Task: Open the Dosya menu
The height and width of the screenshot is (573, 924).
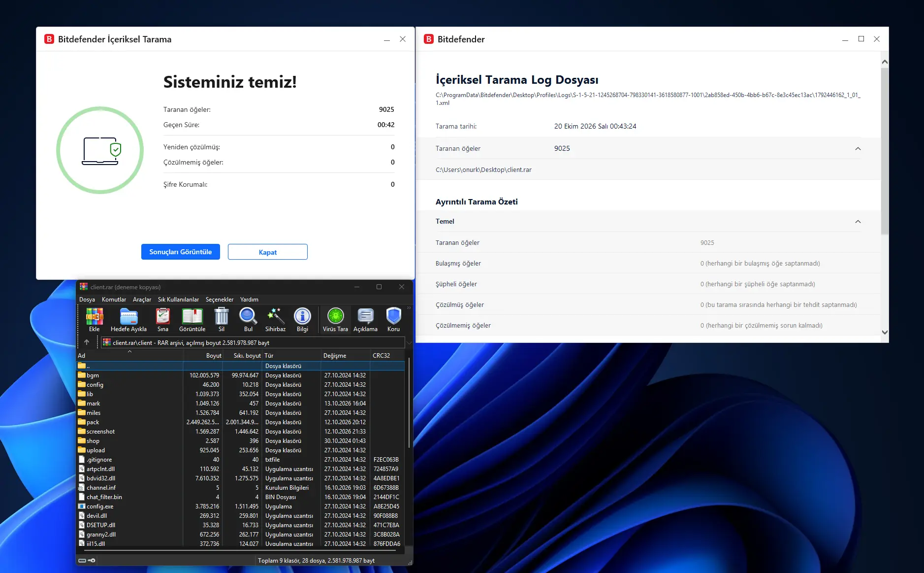Action: 87,300
